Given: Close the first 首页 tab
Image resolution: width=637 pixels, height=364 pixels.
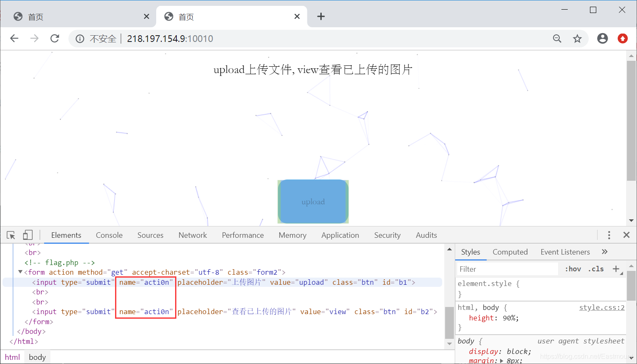Looking at the screenshot, I should (x=146, y=16).
